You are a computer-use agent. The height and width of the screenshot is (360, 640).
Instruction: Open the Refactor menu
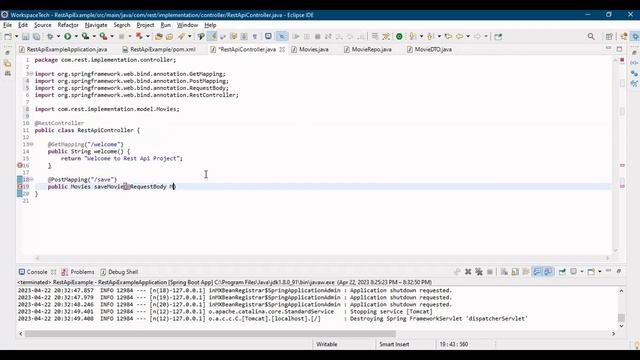point(68,25)
